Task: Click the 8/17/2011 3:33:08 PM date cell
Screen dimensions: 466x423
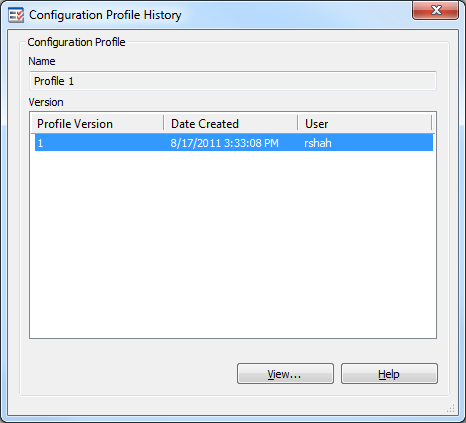Action: (224, 143)
